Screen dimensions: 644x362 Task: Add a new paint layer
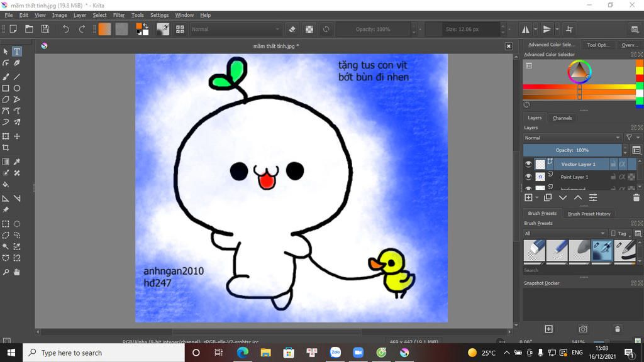tap(528, 198)
